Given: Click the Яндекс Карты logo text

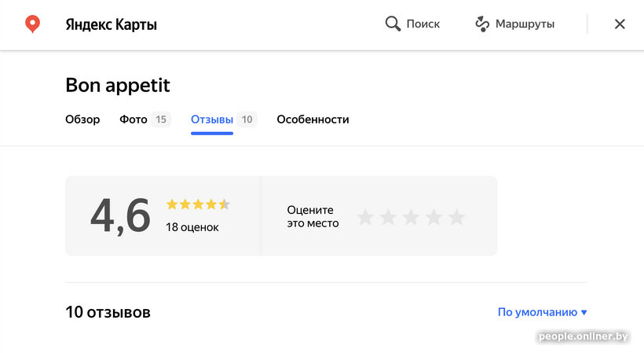Looking at the screenshot, I should point(111,24).
